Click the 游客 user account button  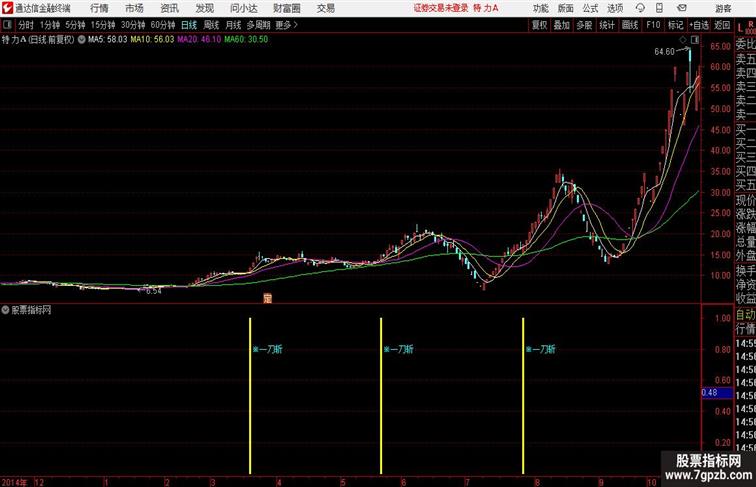(x=723, y=8)
